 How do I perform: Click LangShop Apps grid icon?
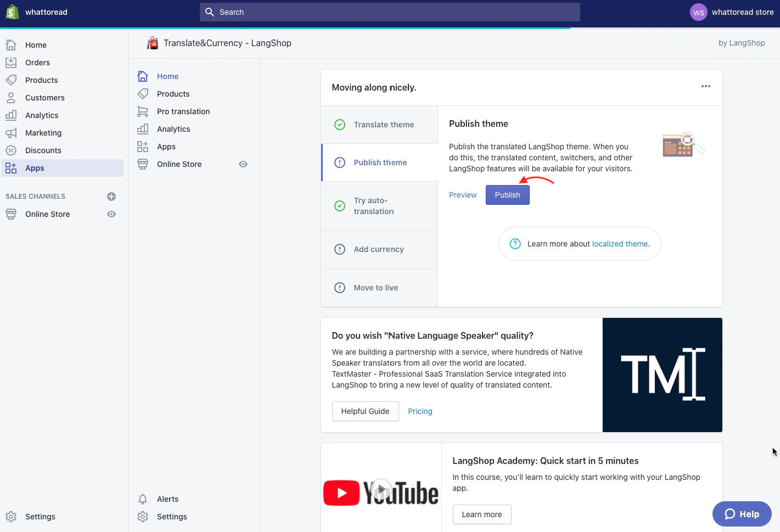coord(143,147)
